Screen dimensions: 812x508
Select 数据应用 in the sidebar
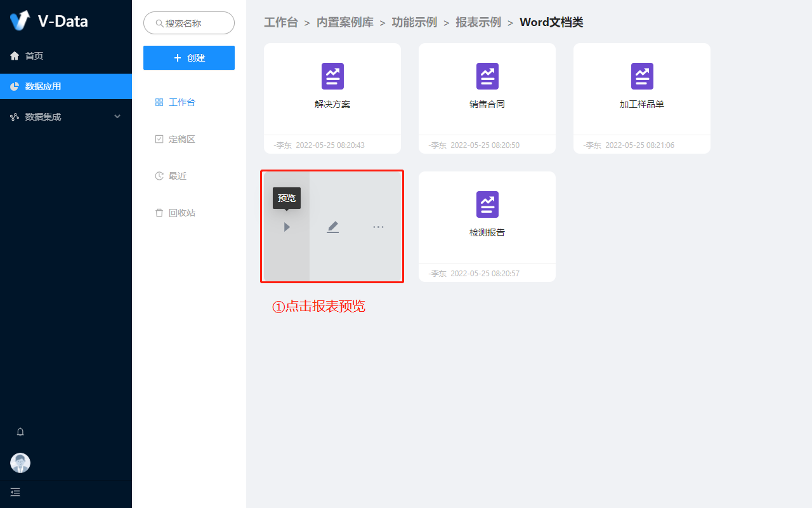pos(43,86)
